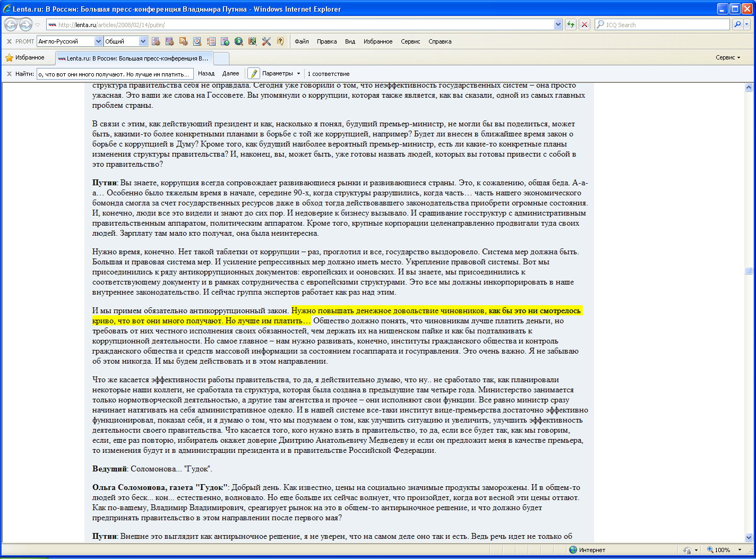Click the Favorites star icon
The image size is (756, 559).
[x=9, y=58]
